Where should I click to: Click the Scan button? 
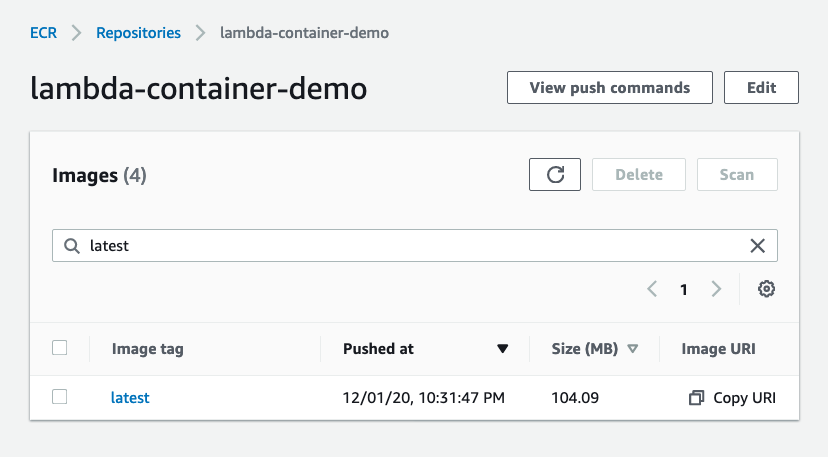[x=737, y=174]
